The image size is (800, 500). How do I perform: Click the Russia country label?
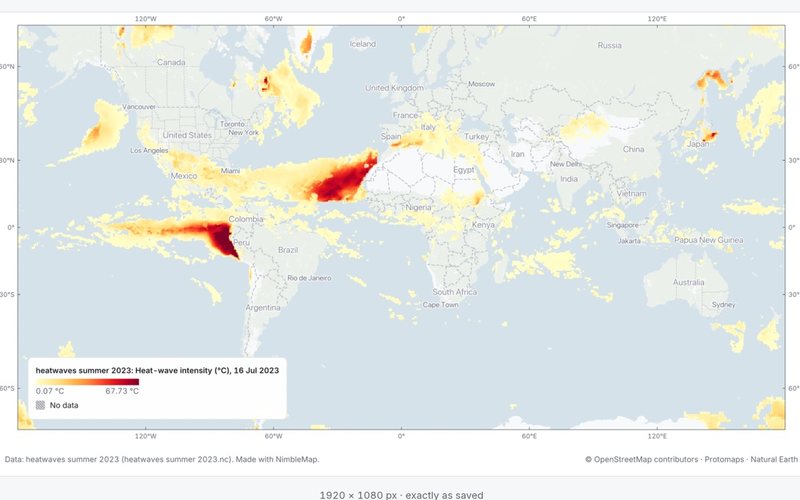pos(610,45)
